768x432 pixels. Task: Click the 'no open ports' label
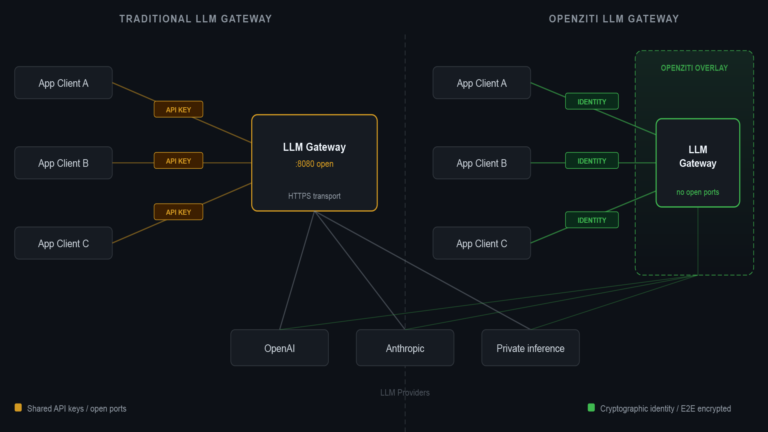click(698, 192)
